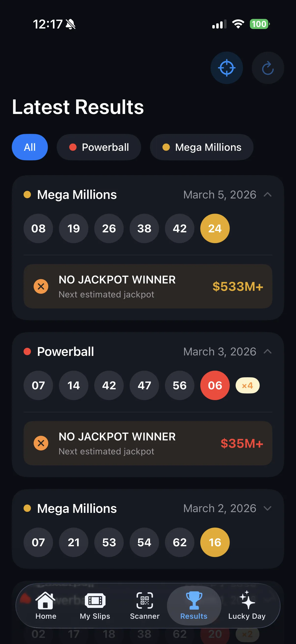Switch to the Results tab
This screenshot has height=644, width=296.
click(194, 606)
